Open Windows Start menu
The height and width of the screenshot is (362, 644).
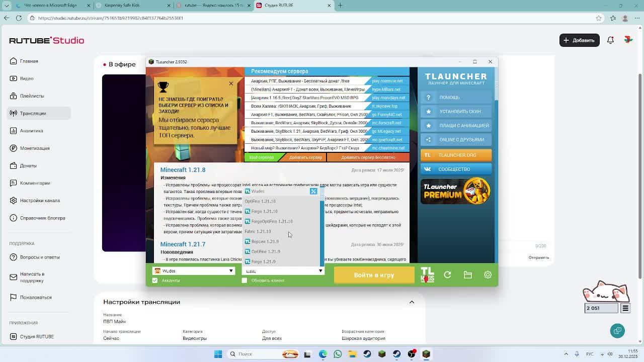(218, 354)
